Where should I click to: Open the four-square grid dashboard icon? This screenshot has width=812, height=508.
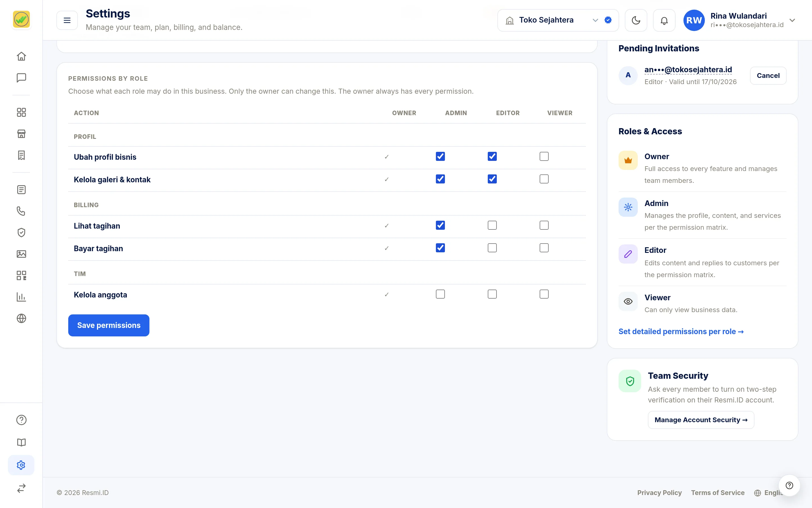pos(21,112)
